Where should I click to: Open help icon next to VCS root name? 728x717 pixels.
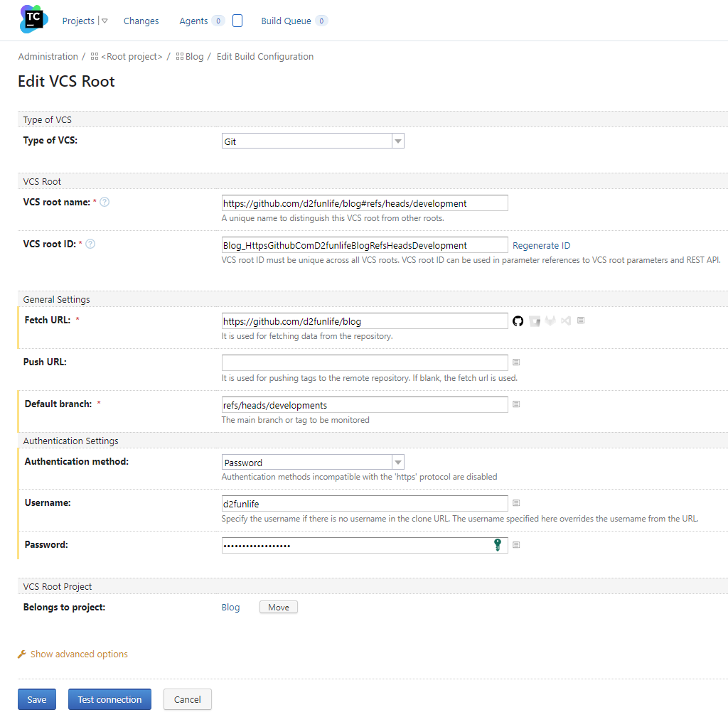[105, 203]
